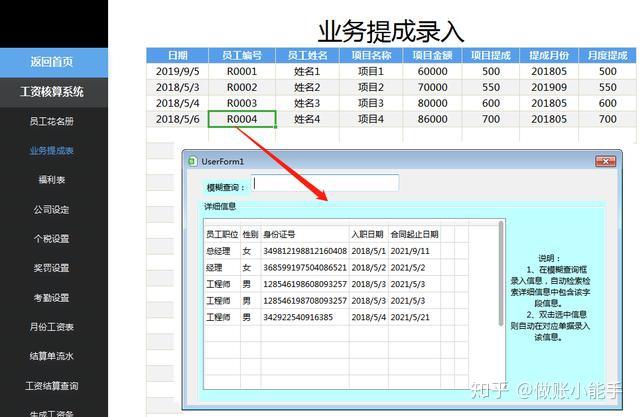
Task: Select cell R0002 in employee number column
Action: [x=242, y=87]
